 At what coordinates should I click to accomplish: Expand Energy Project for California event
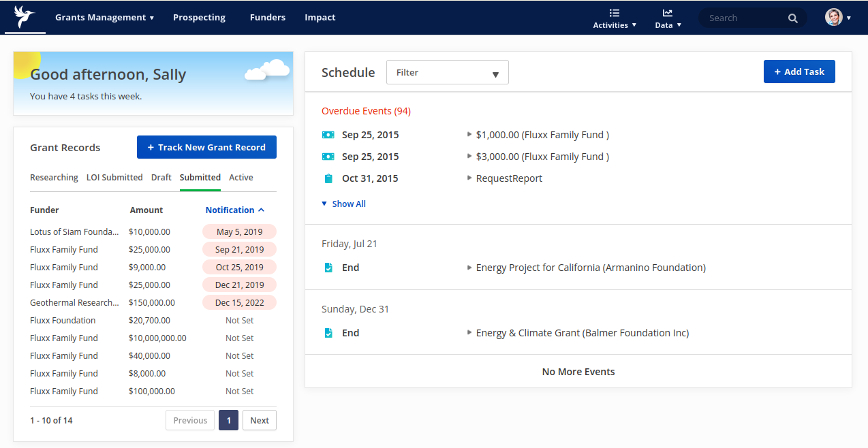469,268
